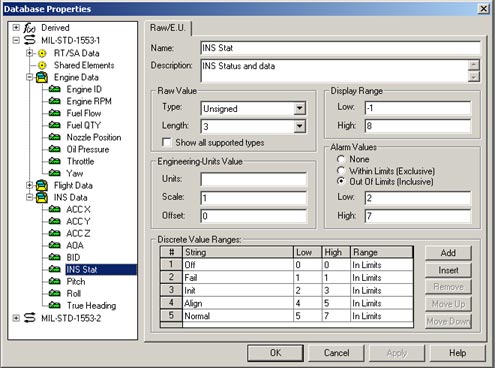Select the 'Fail' discrete value string cell
Viewport: 495px width, 368px height.
coord(238,277)
